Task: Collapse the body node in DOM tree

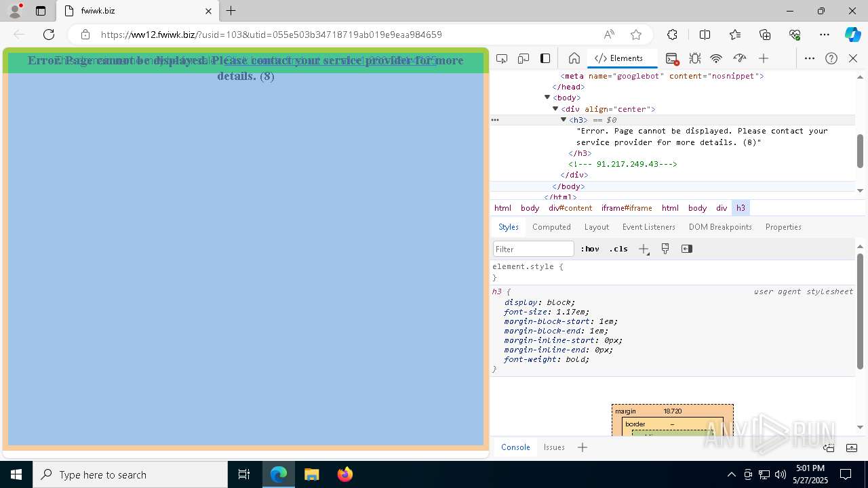Action: click(547, 98)
